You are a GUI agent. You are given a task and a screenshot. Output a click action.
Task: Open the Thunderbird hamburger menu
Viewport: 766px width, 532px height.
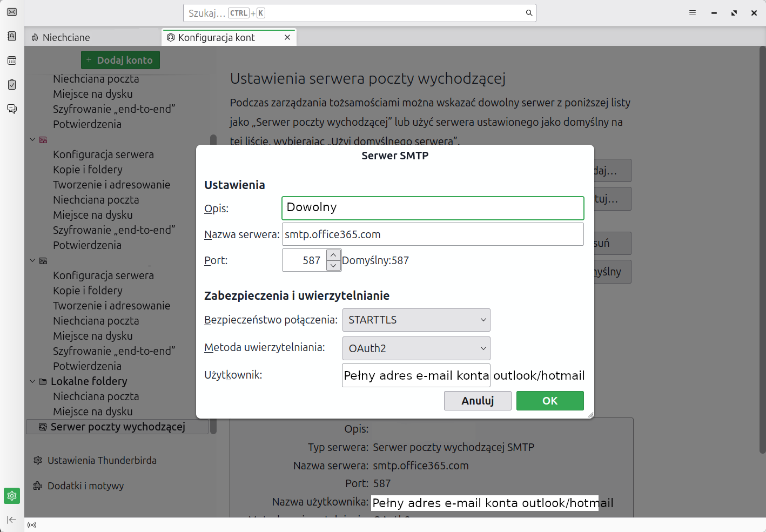coord(693,13)
